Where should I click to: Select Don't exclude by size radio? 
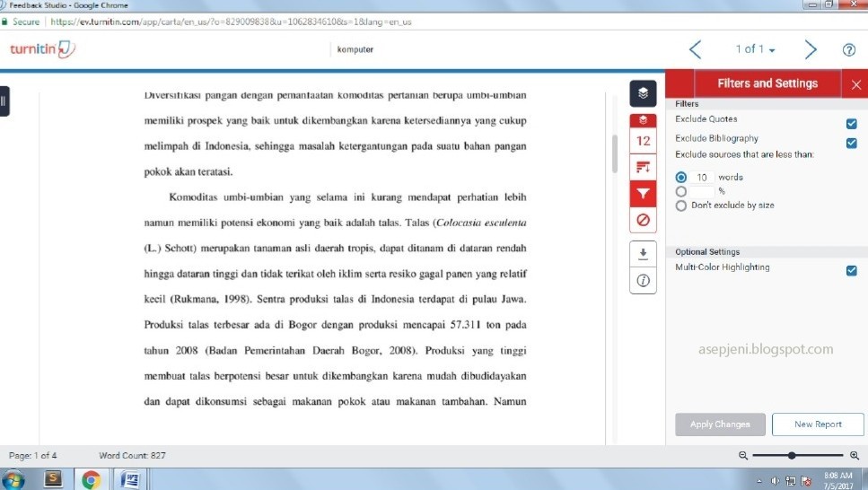(x=681, y=206)
